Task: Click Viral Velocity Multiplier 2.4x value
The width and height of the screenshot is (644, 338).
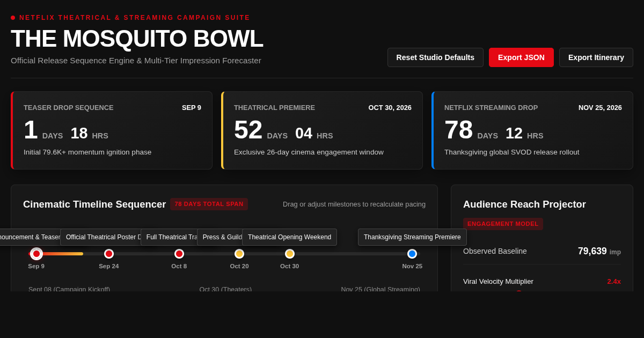Action: pyautogui.click(x=614, y=282)
